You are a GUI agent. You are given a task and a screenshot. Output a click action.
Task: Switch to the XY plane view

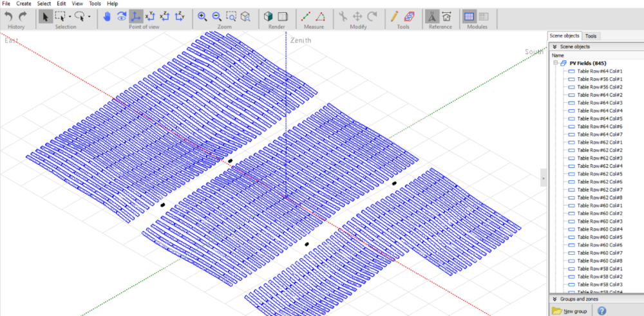click(x=150, y=16)
